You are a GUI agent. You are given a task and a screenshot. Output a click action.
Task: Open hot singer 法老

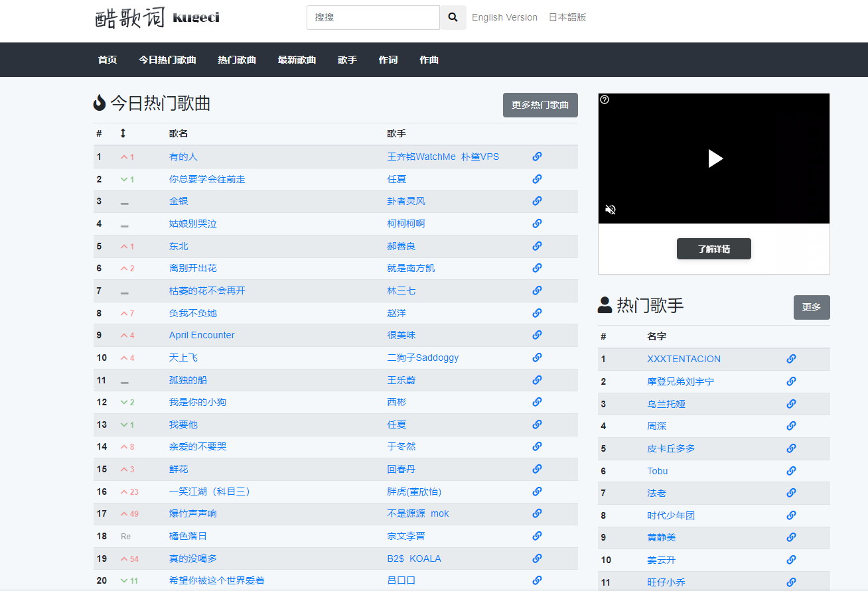coord(656,493)
